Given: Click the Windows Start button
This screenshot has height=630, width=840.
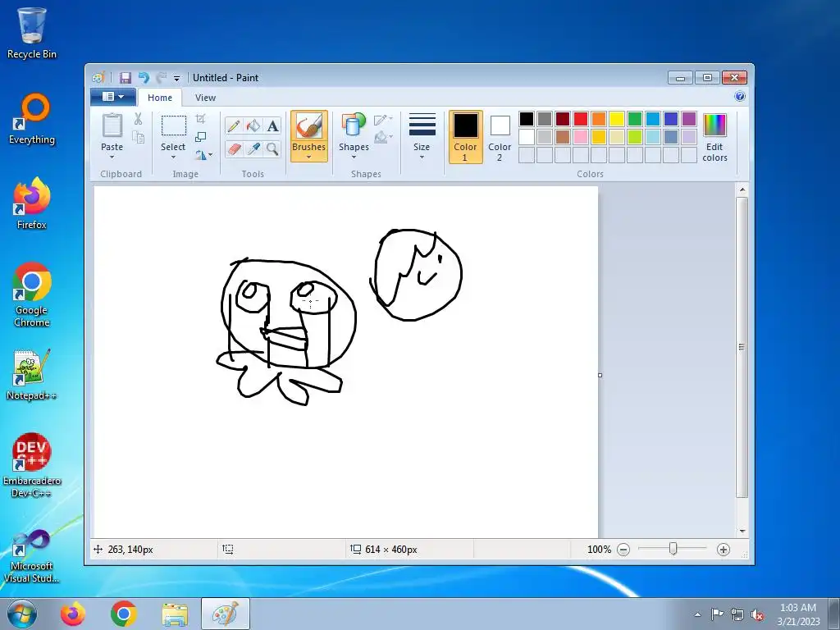Looking at the screenshot, I should (x=22, y=614).
